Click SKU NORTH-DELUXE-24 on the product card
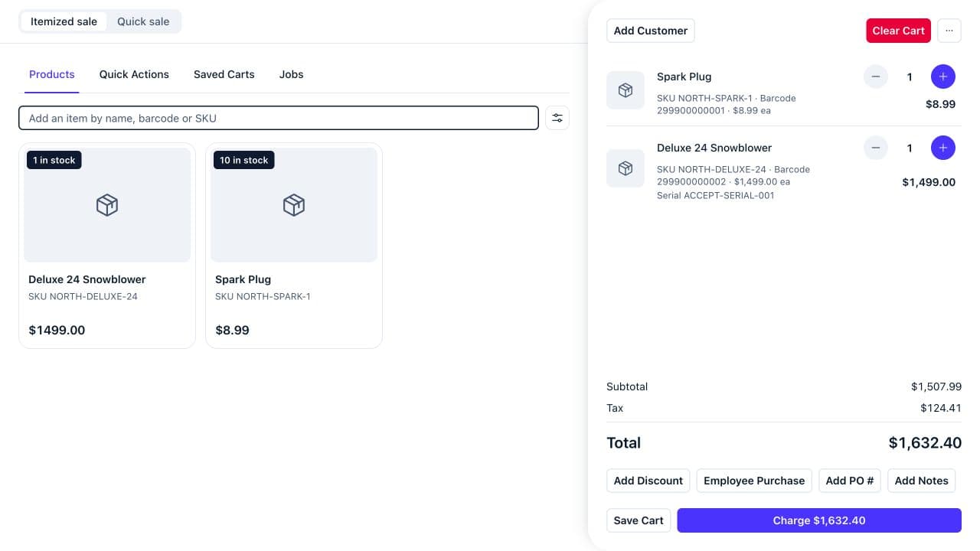Viewport: 980px width, 551px height. point(83,296)
